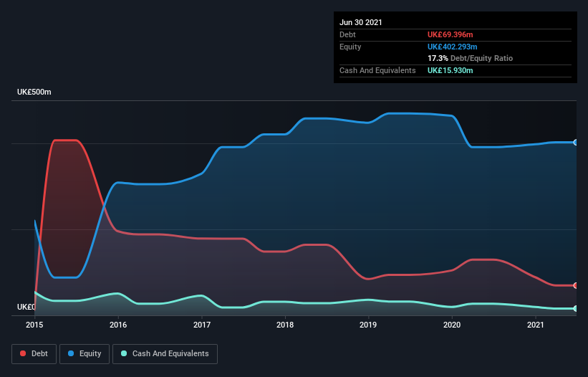This screenshot has width=588, height=377.
Task: Click the blue Equity legend dot
Action: (71, 353)
